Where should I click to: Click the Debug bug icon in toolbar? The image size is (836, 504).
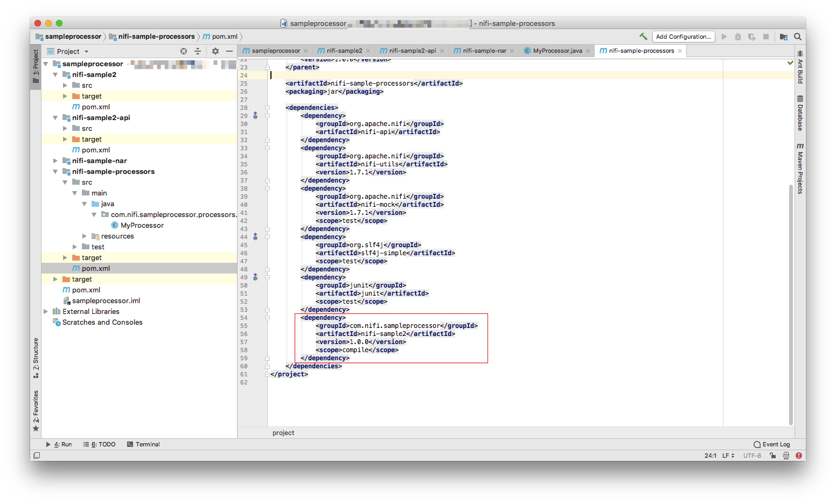[x=738, y=37]
